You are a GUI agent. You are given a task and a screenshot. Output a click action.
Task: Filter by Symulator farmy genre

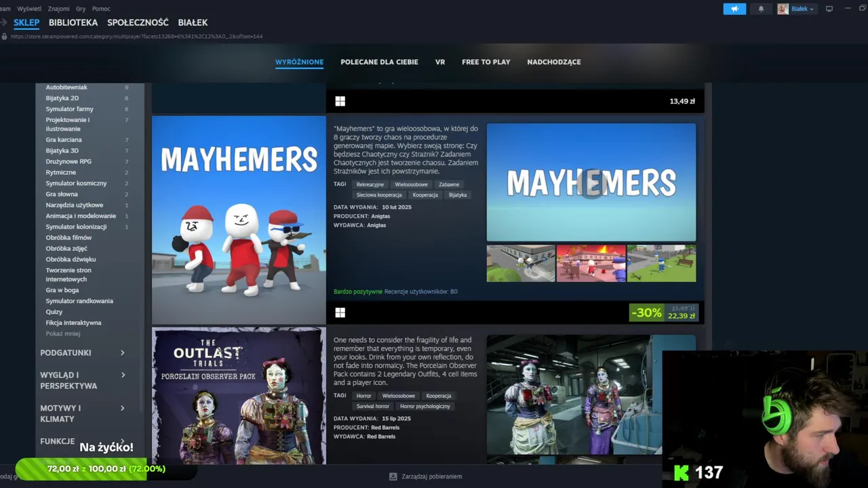tap(69, 109)
